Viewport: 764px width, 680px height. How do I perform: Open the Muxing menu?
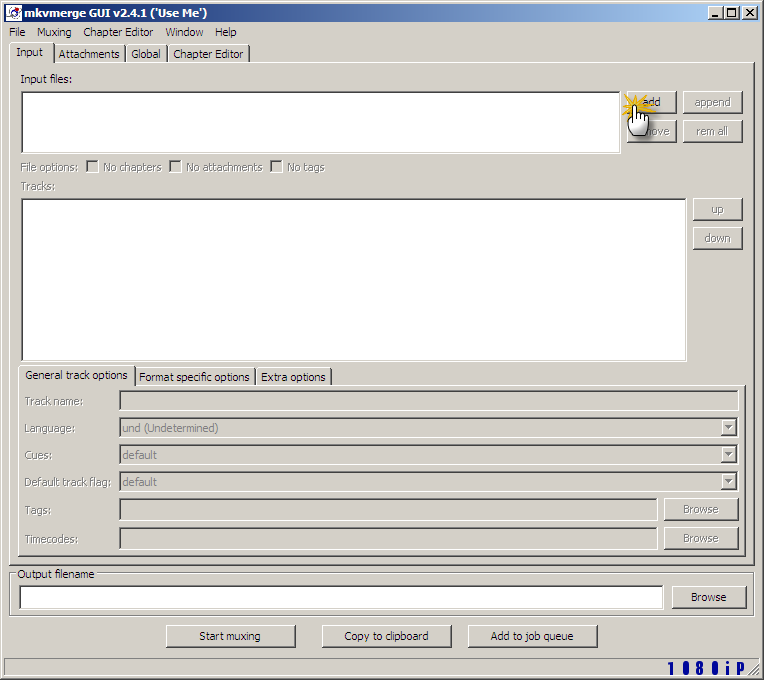[54, 32]
